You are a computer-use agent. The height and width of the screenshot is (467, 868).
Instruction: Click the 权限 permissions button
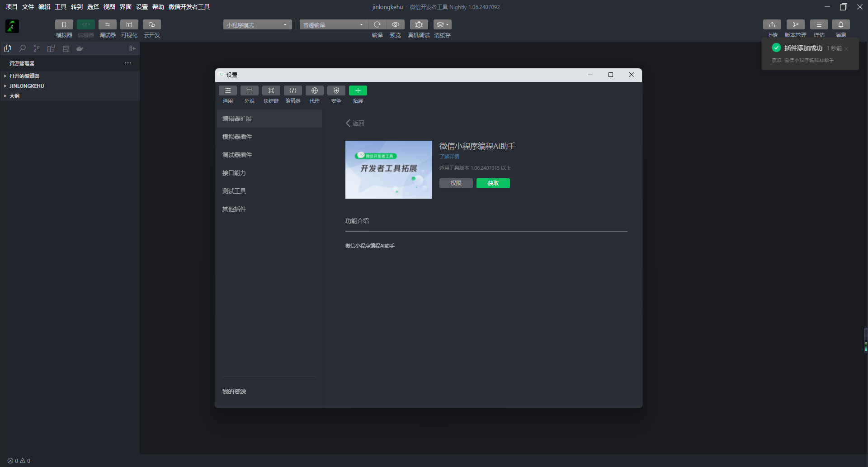[x=456, y=183]
